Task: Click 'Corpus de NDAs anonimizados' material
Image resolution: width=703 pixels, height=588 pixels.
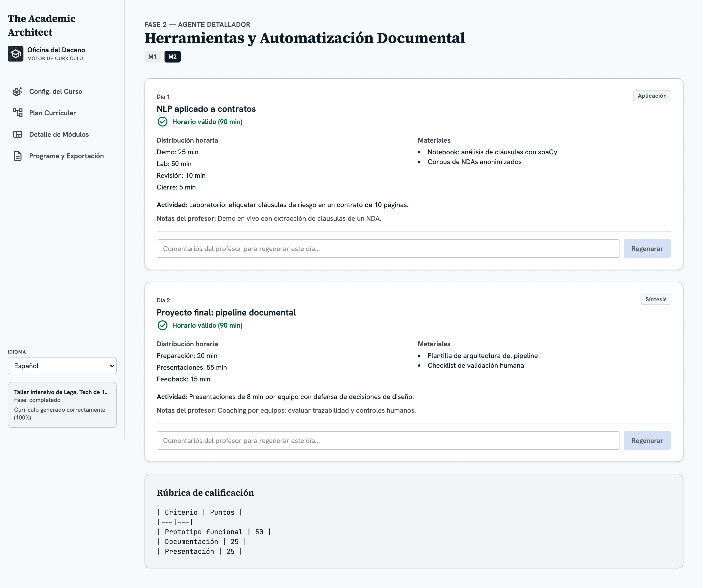Action: [474, 162]
